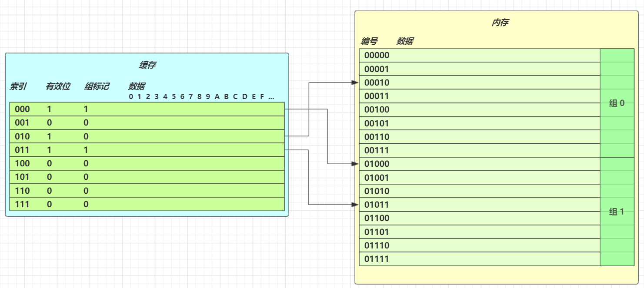Click the 组 1 group block

(617, 212)
